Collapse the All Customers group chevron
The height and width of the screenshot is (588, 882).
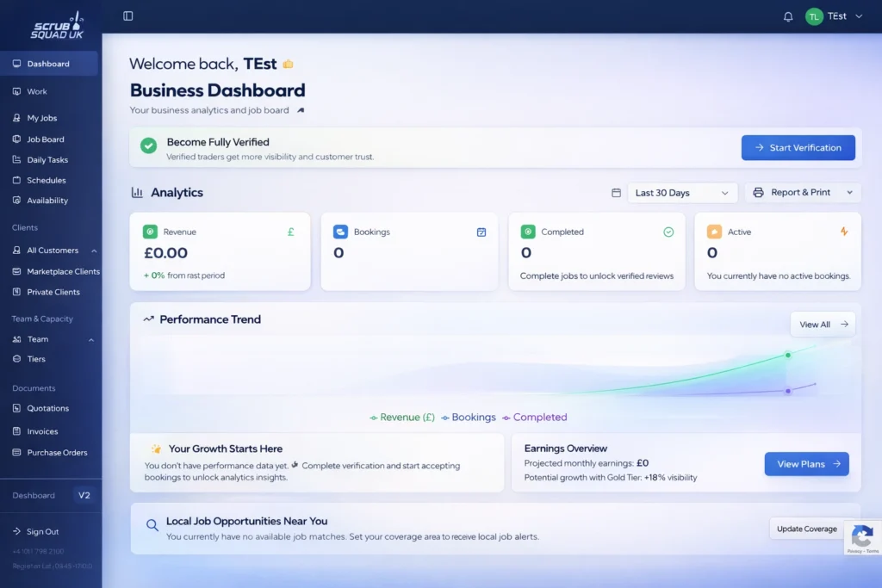point(93,251)
